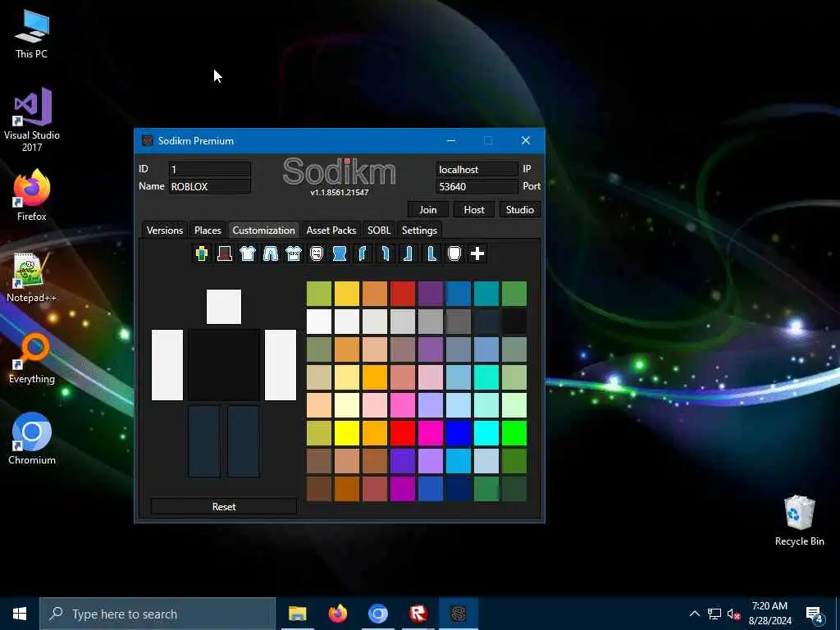Open Firefox from the taskbar

point(337,614)
